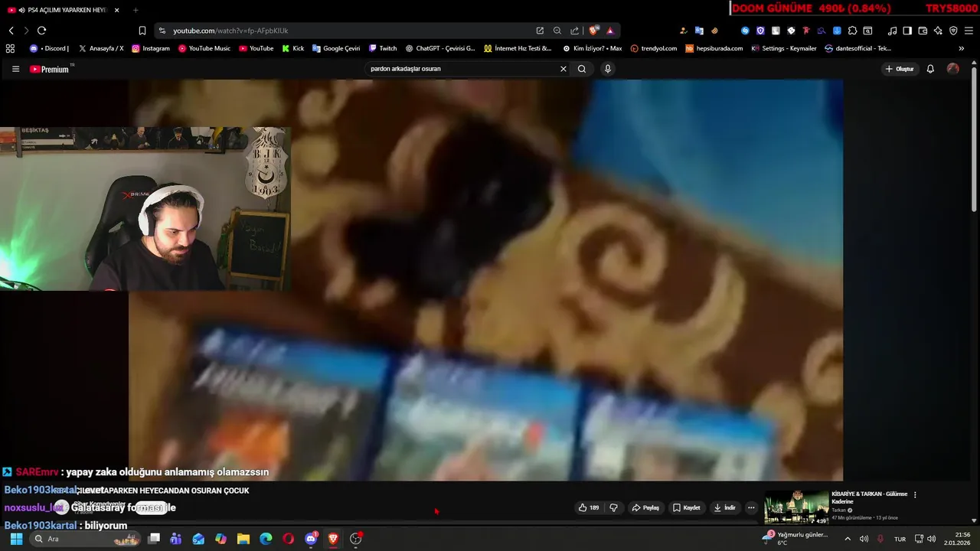Image resolution: width=980 pixels, height=551 pixels.
Task: Open File Explorer from the taskbar
Action: [x=243, y=539]
